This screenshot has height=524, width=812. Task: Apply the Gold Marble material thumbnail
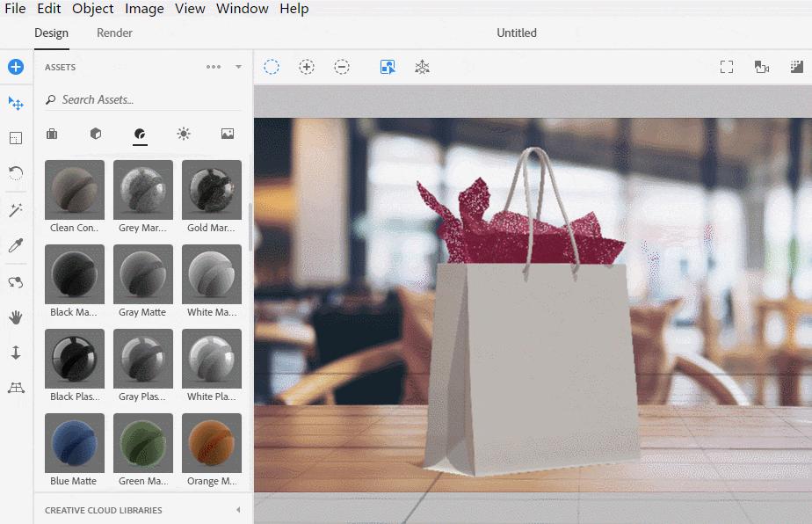(x=211, y=189)
